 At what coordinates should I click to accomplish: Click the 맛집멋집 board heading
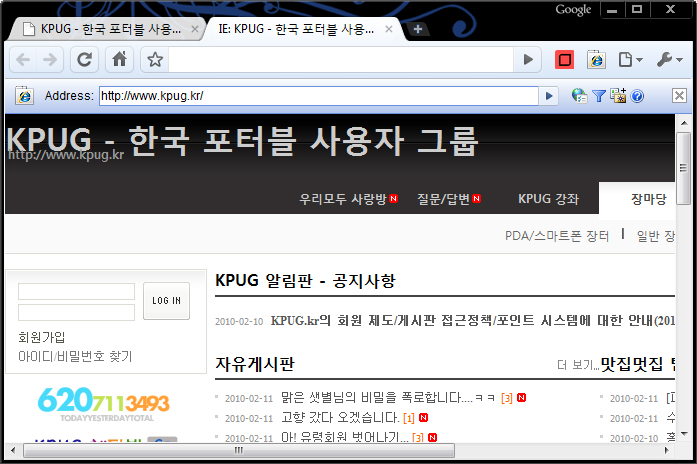tap(632, 364)
